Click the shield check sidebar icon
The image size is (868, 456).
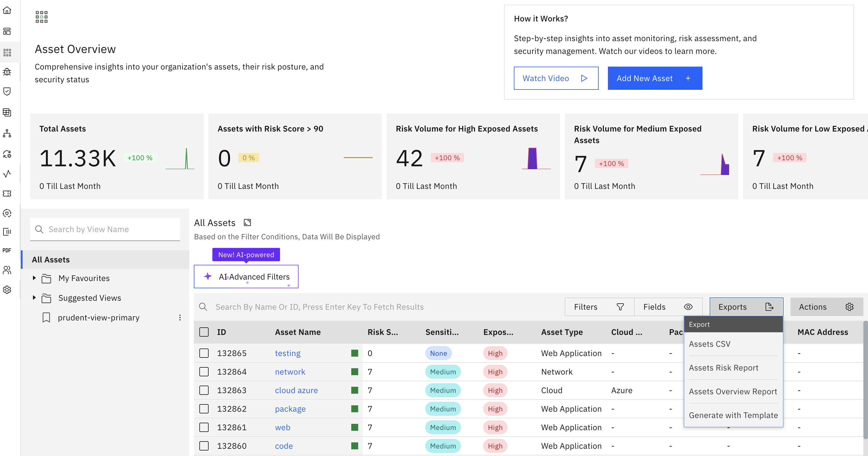[7, 91]
